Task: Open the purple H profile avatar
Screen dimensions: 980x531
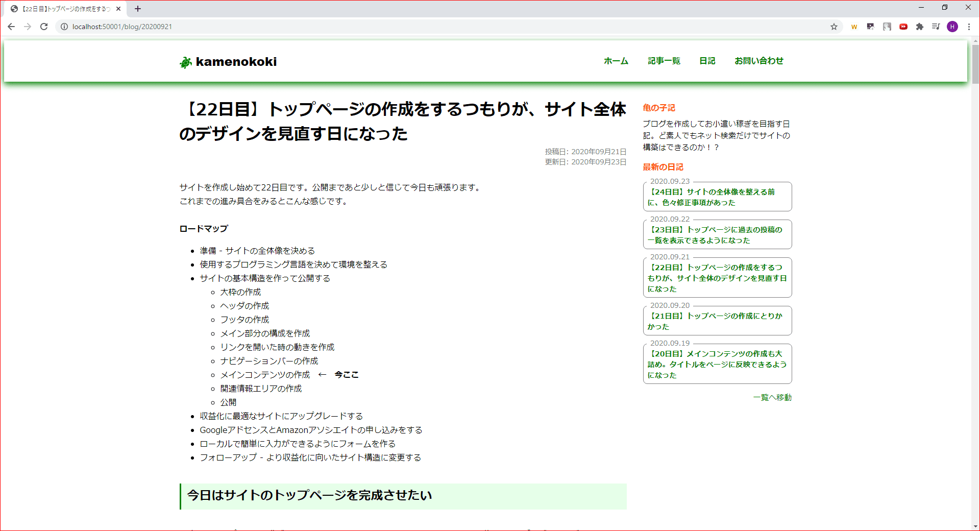Action: (952, 27)
